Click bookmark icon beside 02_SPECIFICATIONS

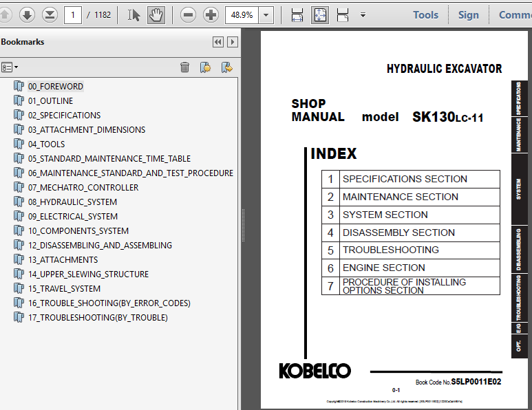tap(19, 116)
